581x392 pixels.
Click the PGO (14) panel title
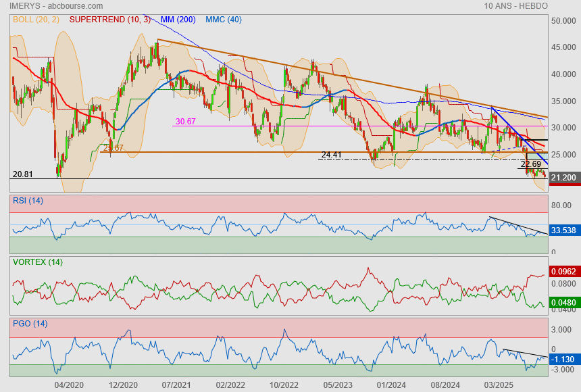click(x=30, y=324)
